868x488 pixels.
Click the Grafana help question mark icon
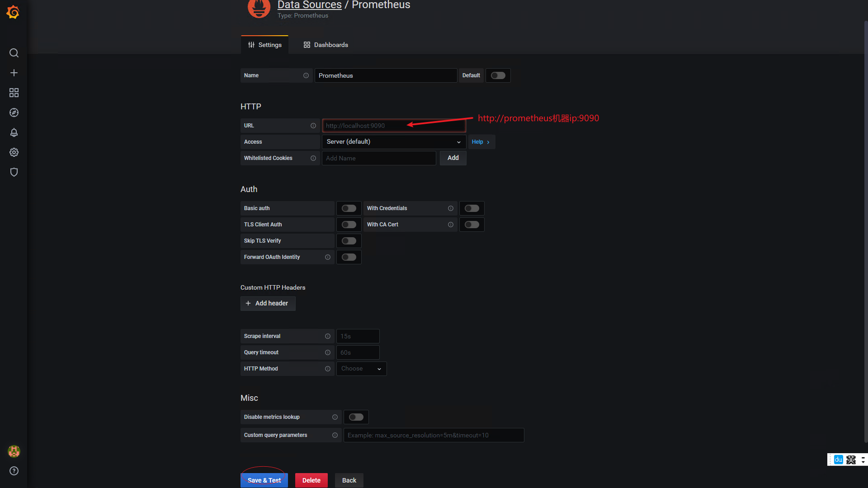click(x=14, y=471)
